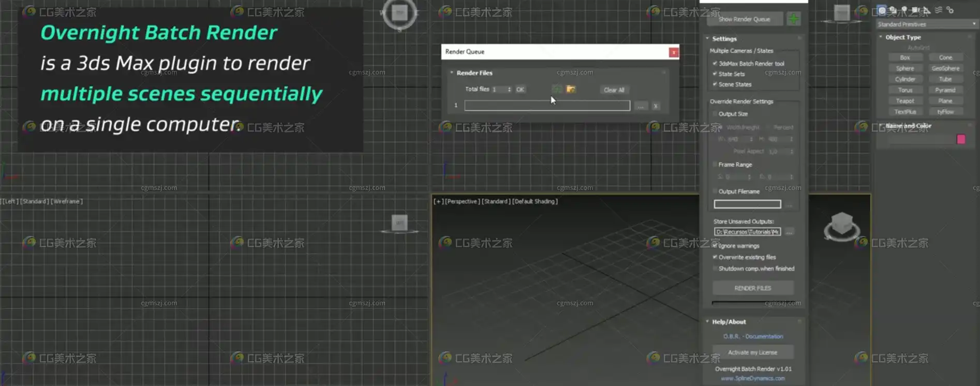Open the [Standard] menu in Perspective viewport
Image resolution: width=980 pixels, height=386 pixels.
click(496, 201)
